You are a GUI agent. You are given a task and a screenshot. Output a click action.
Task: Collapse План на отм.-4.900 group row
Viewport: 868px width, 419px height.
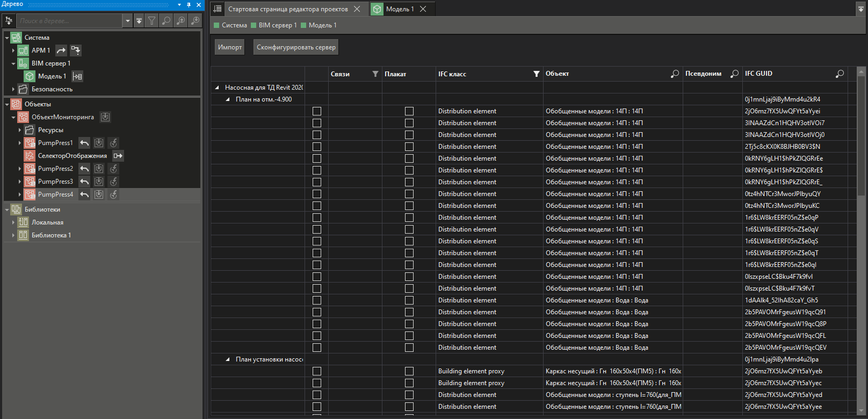228,99
